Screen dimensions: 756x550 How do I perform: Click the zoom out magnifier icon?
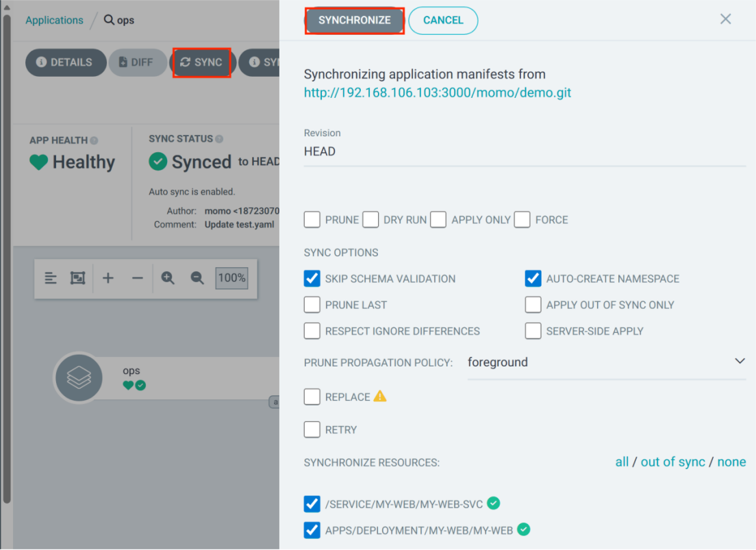point(197,278)
